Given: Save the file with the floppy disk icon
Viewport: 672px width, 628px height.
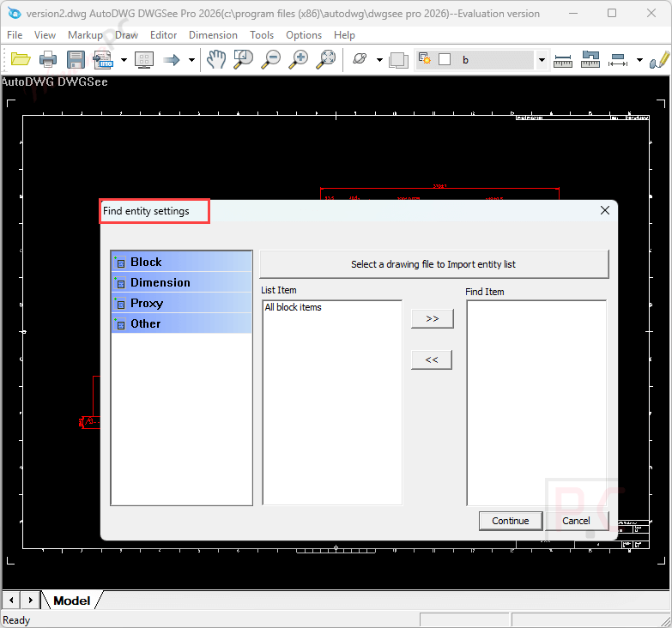Looking at the screenshot, I should (76, 59).
